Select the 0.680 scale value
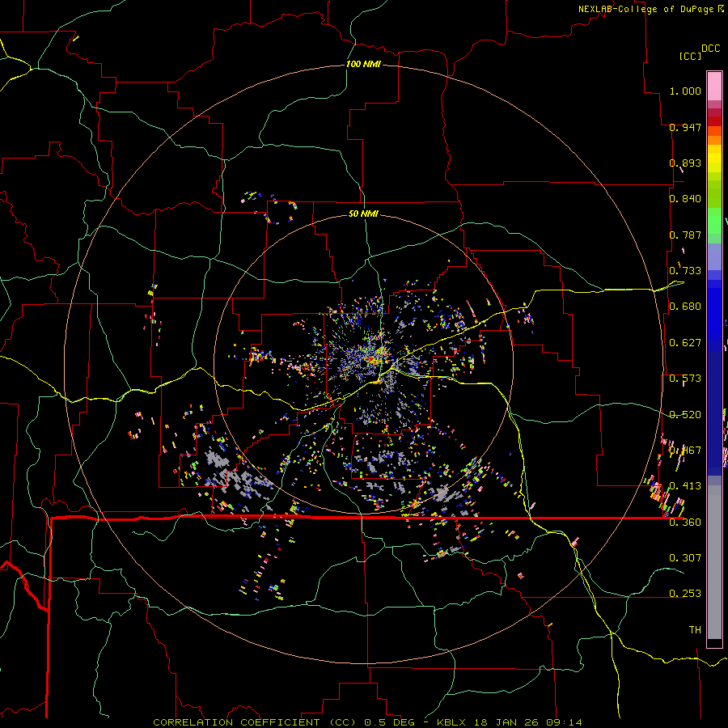This screenshot has width=728, height=728. click(685, 307)
